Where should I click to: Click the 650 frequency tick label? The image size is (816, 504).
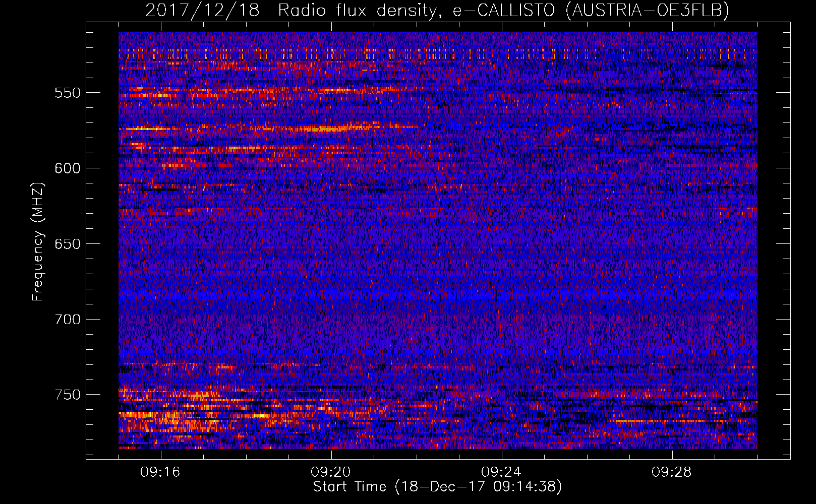[x=68, y=244]
